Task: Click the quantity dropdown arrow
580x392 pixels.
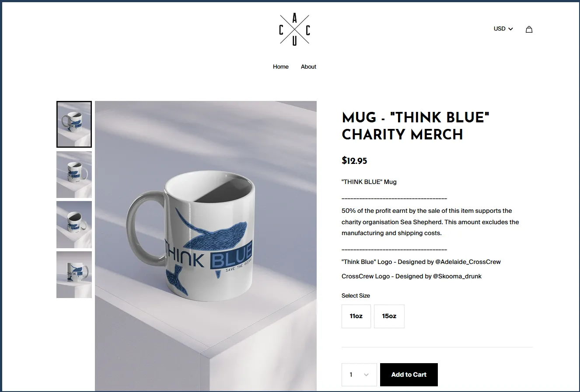Action: pyautogui.click(x=366, y=375)
